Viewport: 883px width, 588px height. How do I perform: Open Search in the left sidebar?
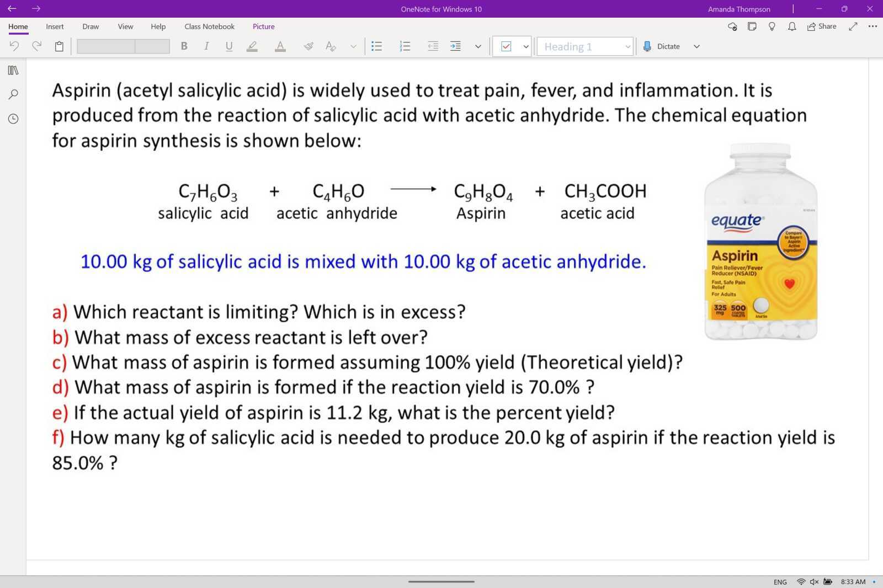pyautogui.click(x=12, y=94)
